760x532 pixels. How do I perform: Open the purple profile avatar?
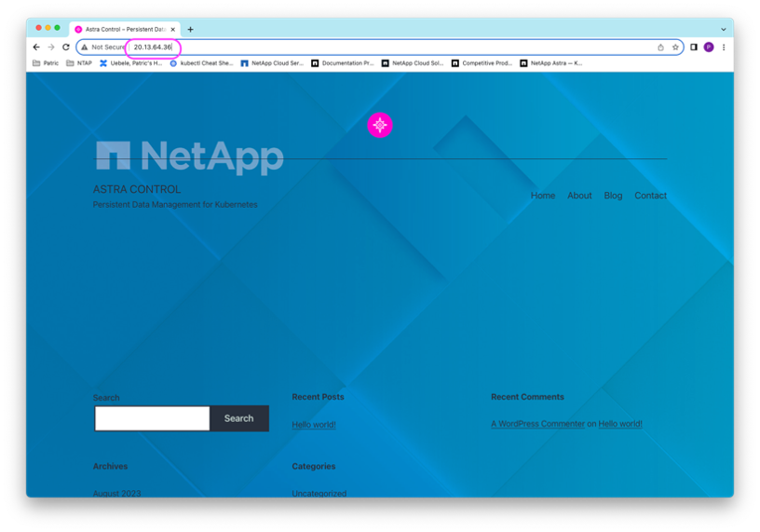tap(709, 47)
